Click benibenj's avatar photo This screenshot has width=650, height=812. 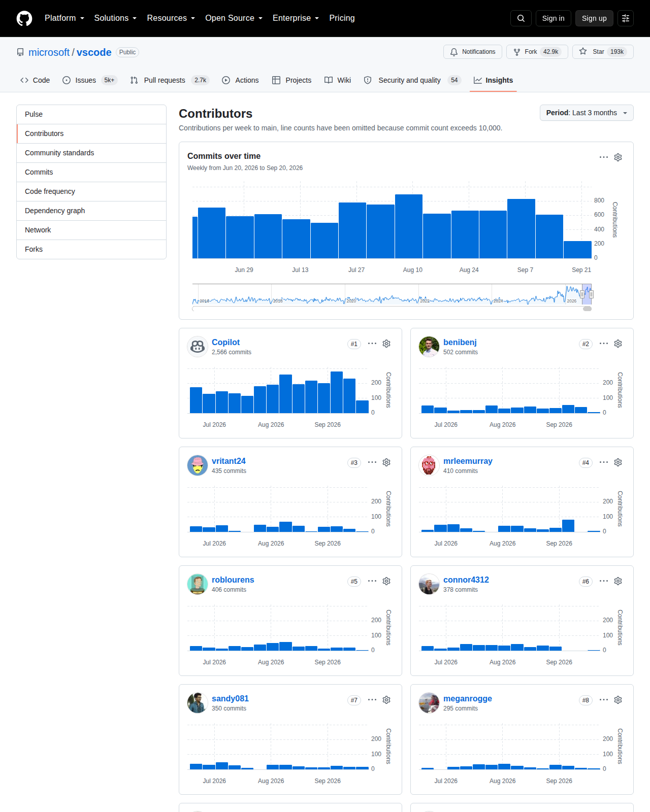click(429, 347)
